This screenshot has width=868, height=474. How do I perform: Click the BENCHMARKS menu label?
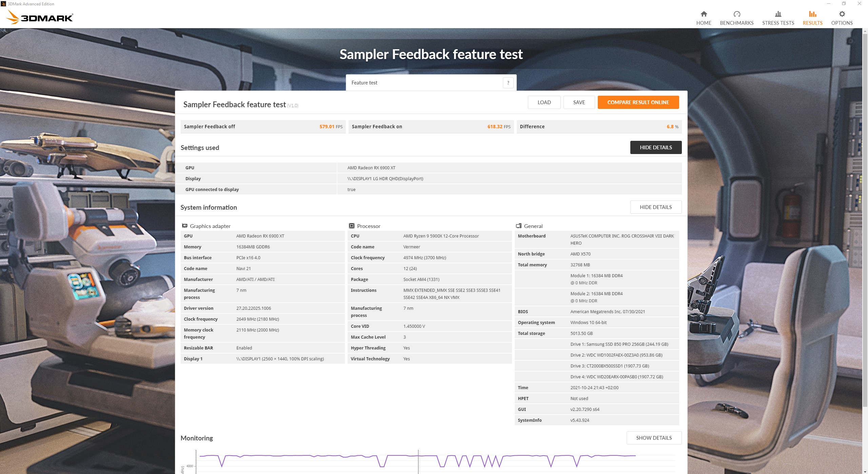pos(736,23)
